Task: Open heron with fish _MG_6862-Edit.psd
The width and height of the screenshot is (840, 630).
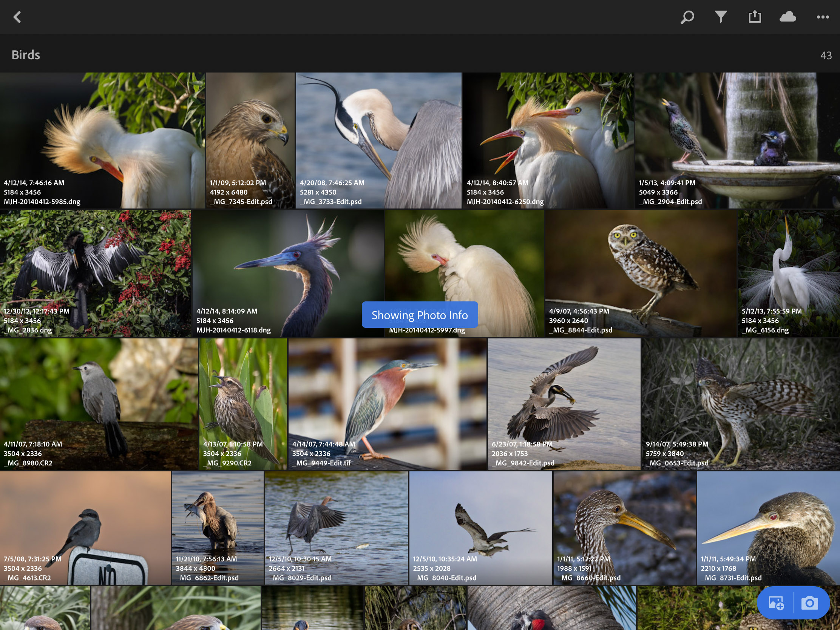Action: 218,528
